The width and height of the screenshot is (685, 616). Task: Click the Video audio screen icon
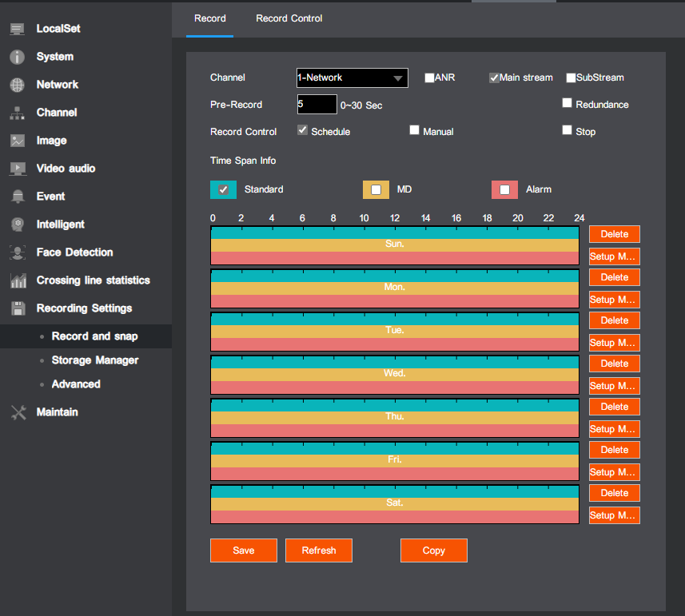18,169
